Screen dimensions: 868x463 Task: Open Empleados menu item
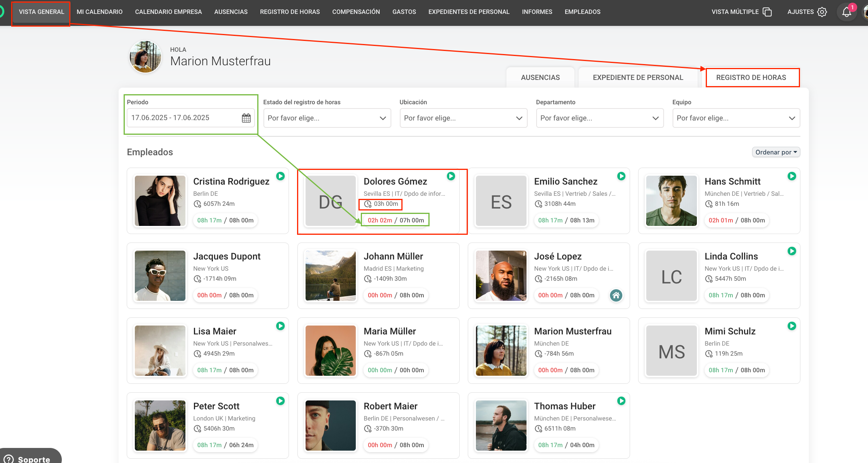tap(583, 12)
